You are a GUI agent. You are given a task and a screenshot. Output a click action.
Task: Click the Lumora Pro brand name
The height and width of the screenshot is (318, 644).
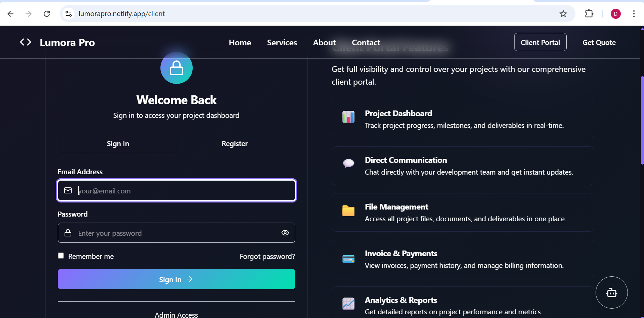[67, 43]
